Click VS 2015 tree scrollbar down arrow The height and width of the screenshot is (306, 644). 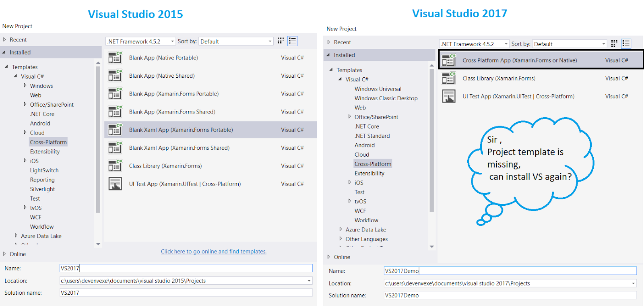pyautogui.click(x=98, y=244)
